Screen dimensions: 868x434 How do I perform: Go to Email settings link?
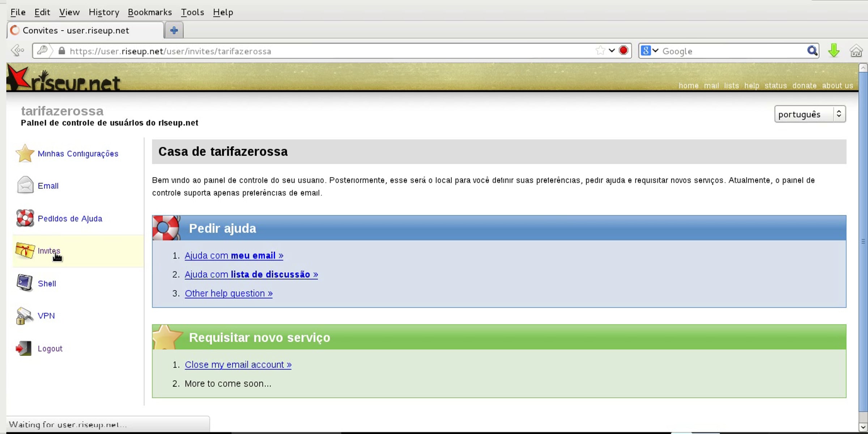click(x=48, y=186)
